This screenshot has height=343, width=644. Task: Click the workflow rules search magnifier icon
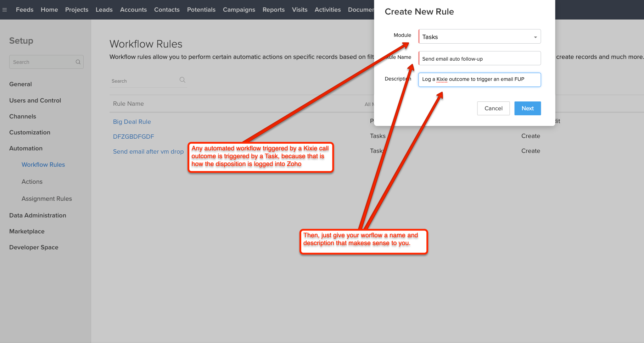click(x=183, y=80)
